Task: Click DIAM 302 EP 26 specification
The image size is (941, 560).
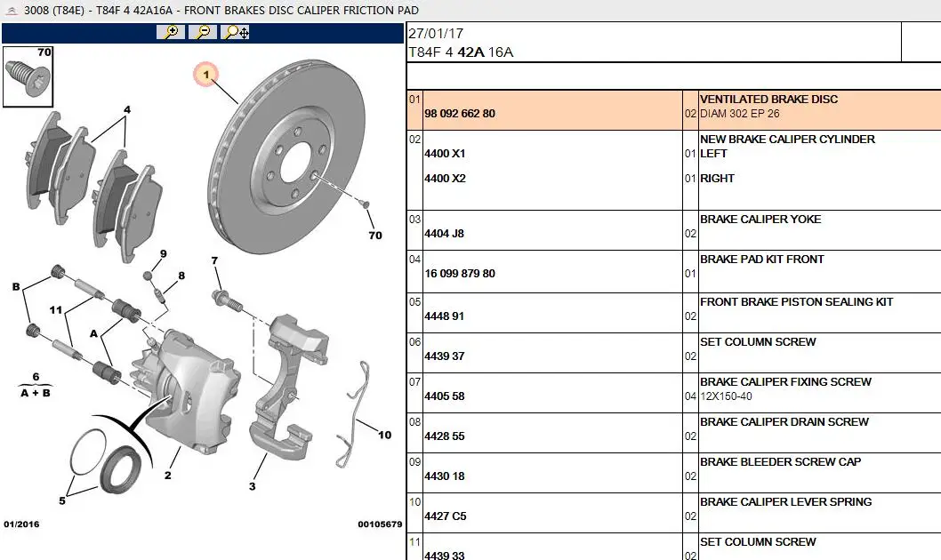Action: point(740,113)
